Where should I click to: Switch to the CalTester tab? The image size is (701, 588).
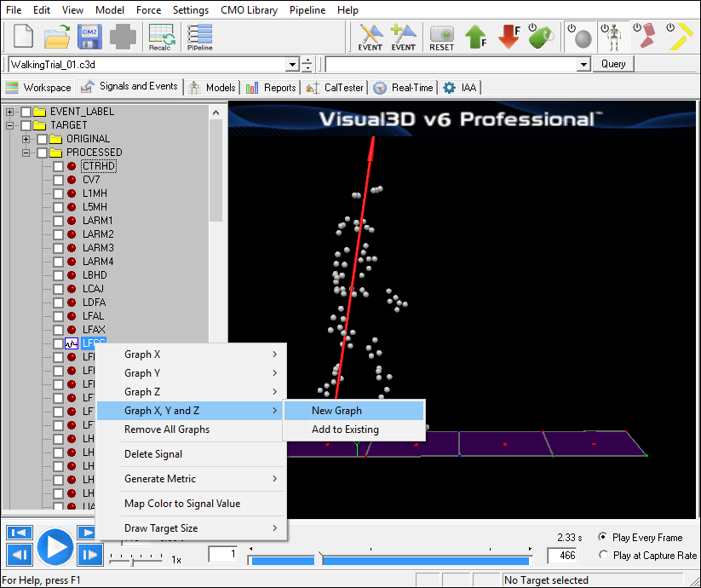point(335,88)
